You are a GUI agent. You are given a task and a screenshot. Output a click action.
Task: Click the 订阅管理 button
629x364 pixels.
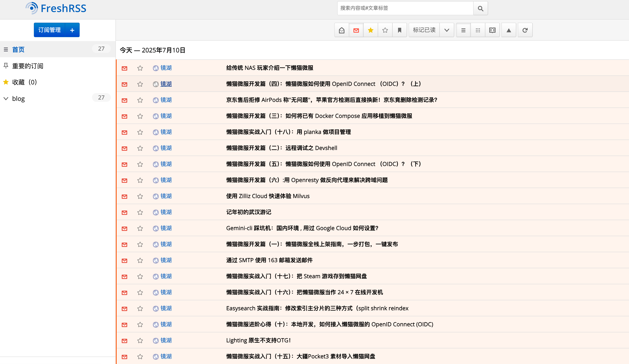50,30
